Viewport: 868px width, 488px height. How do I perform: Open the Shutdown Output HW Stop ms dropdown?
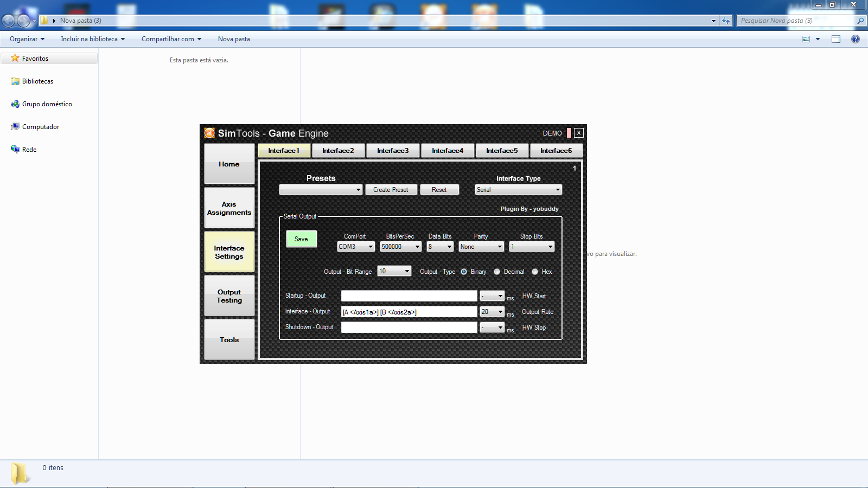492,328
